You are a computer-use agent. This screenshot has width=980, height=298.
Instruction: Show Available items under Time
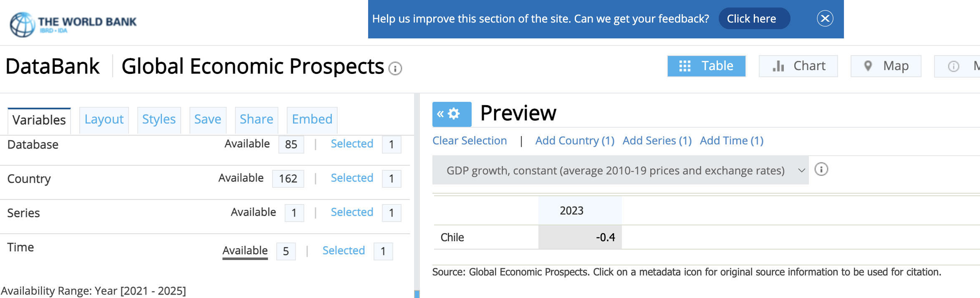click(x=245, y=250)
